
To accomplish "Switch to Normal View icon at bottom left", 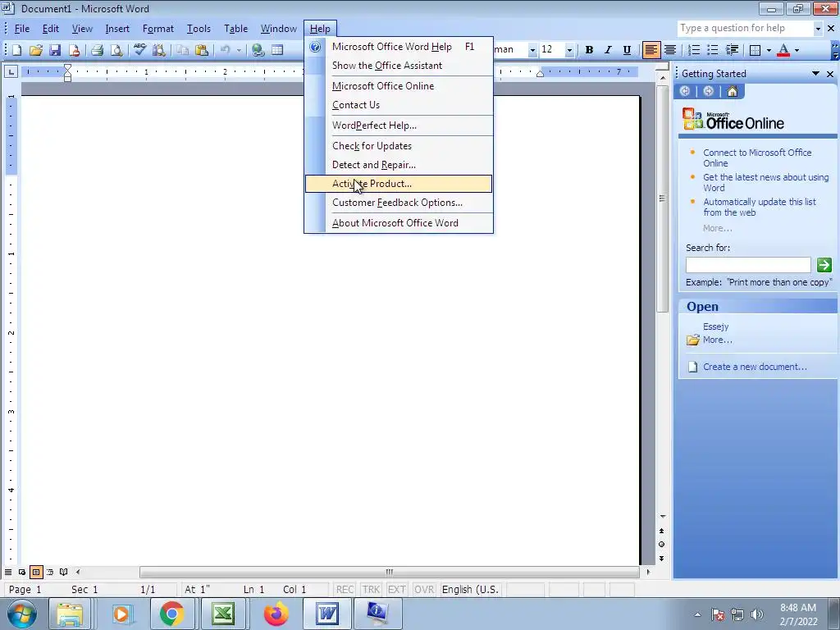I will pos(8,572).
